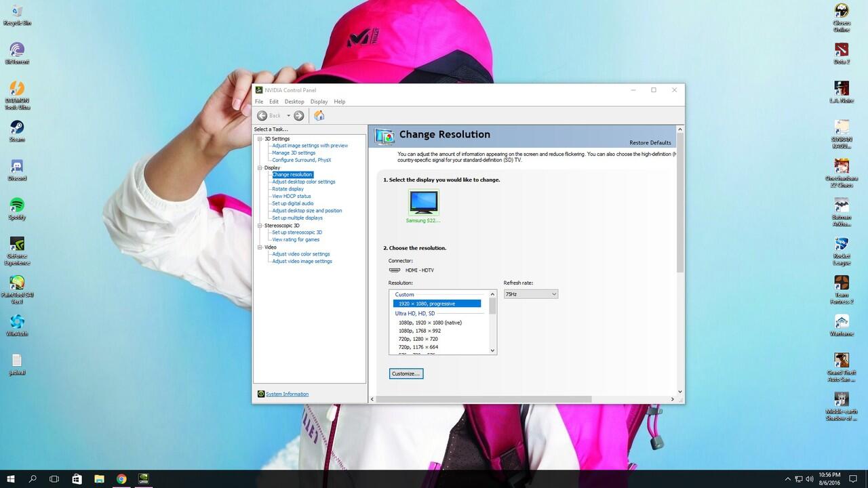The image size is (868, 488).
Task: Collapse the Video tree node
Action: 260,247
